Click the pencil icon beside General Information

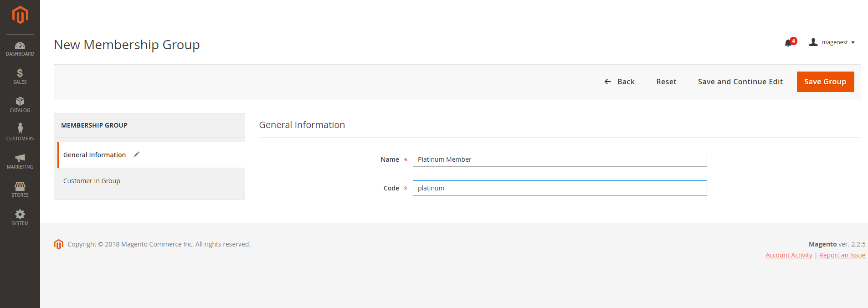tap(136, 154)
